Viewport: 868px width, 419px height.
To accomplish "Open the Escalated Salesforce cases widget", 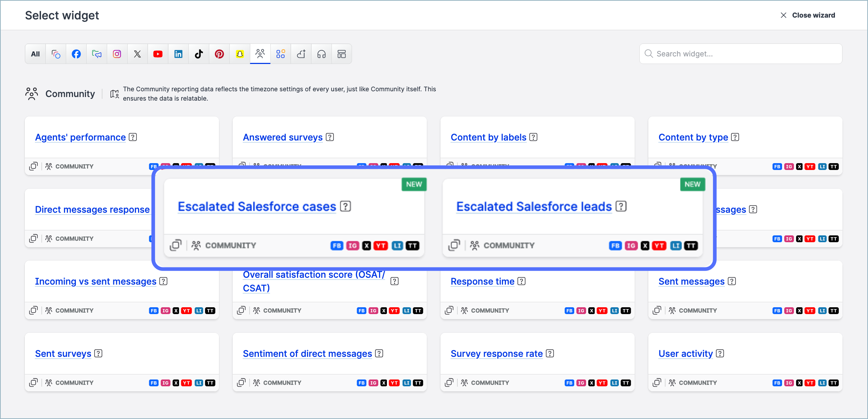I will (x=257, y=207).
